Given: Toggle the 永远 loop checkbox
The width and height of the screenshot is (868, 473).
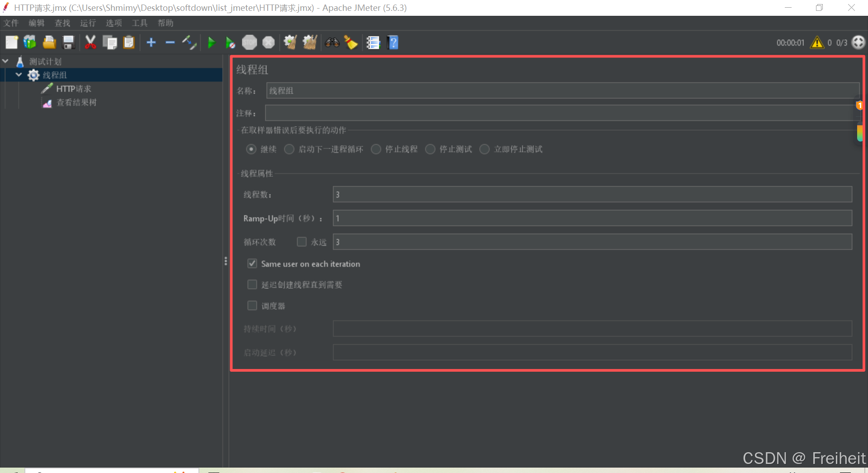Looking at the screenshot, I should point(302,242).
